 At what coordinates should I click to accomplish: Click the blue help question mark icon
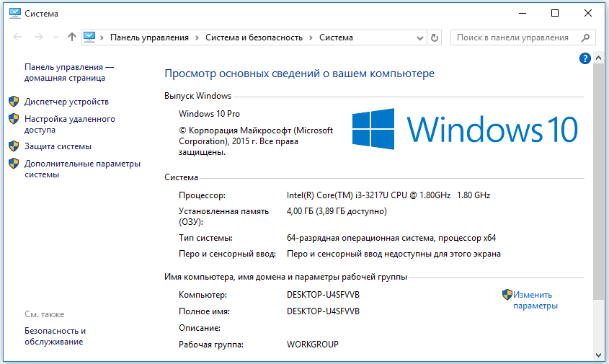[584, 58]
